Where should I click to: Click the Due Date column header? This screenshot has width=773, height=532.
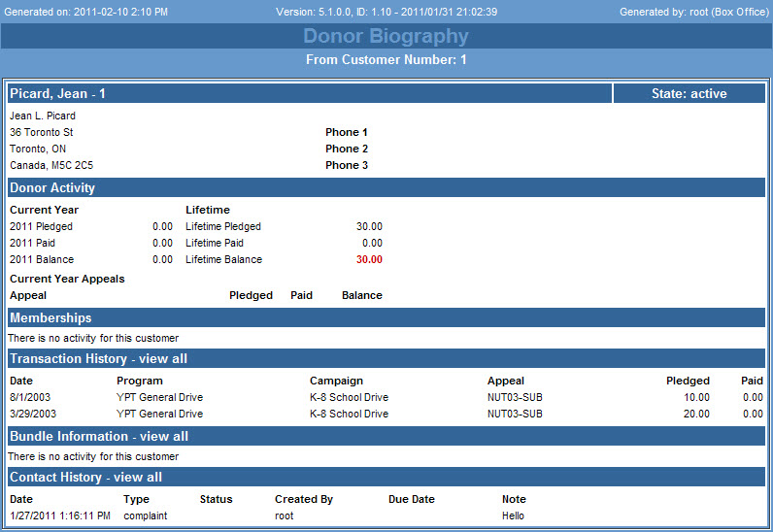click(412, 499)
